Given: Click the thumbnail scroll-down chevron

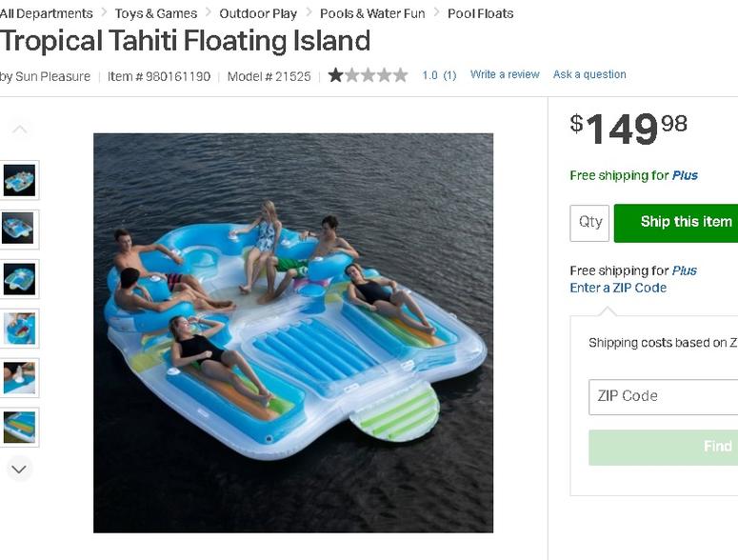Looking at the screenshot, I should point(19,470).
